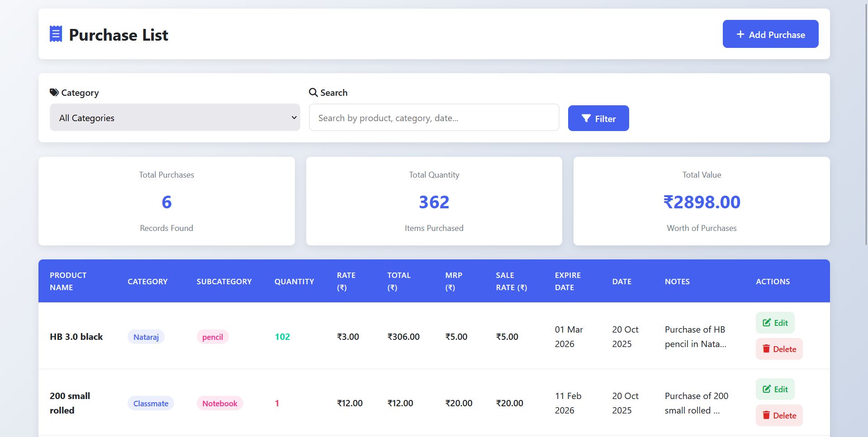Click the trash icon on 200 small rolled Delete button
This screenshot has height=437, width=868.
(x=766, y=415)
